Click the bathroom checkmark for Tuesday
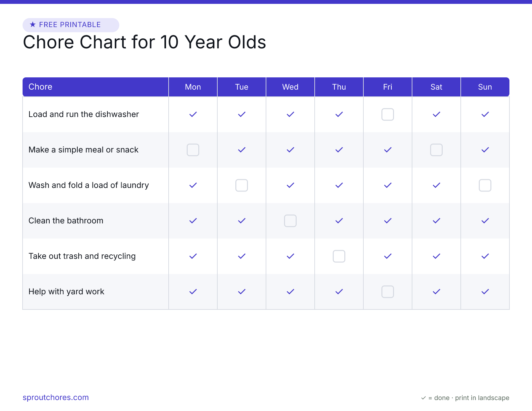The image size is (532, 411). click(x=241, y=221)
